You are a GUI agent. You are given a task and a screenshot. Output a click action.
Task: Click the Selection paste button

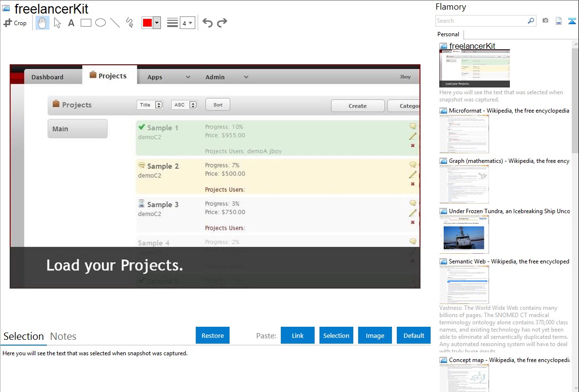click(336, 335)
